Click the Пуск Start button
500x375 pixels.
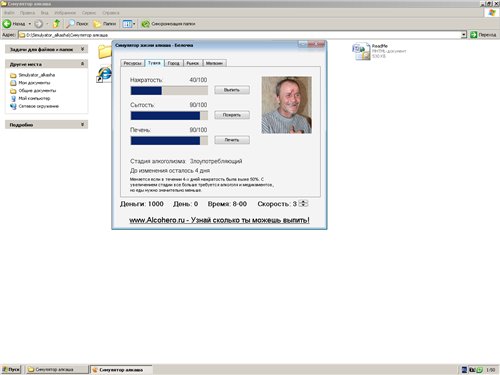pos(11,370)
